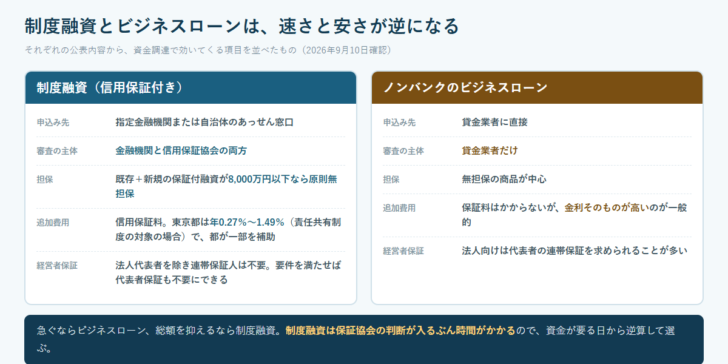Click the headline '制度融資とビジネスローンは、速さと安さが逆になる'
Viewport: 728px width, 364px height.
click(242, 26)
